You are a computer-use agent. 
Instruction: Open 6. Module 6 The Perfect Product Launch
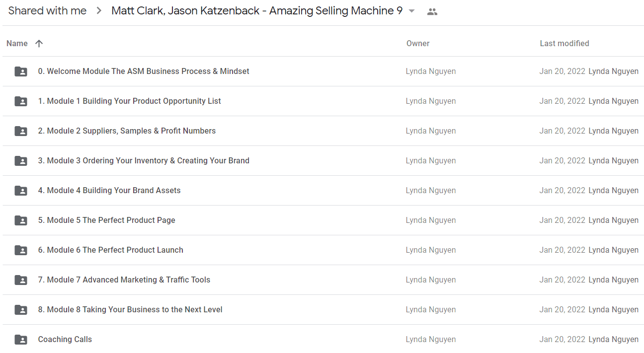111,250
